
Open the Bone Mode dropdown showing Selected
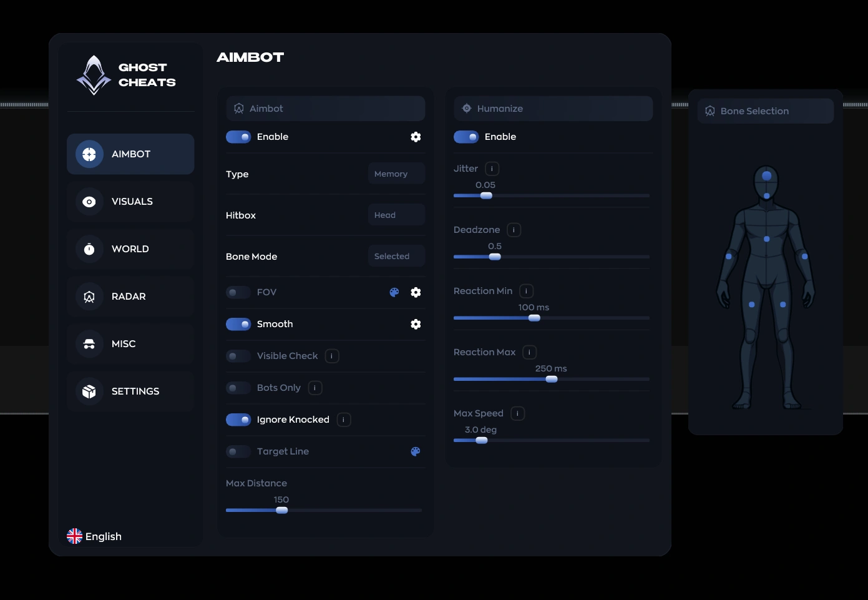click(x=396, y=256)
